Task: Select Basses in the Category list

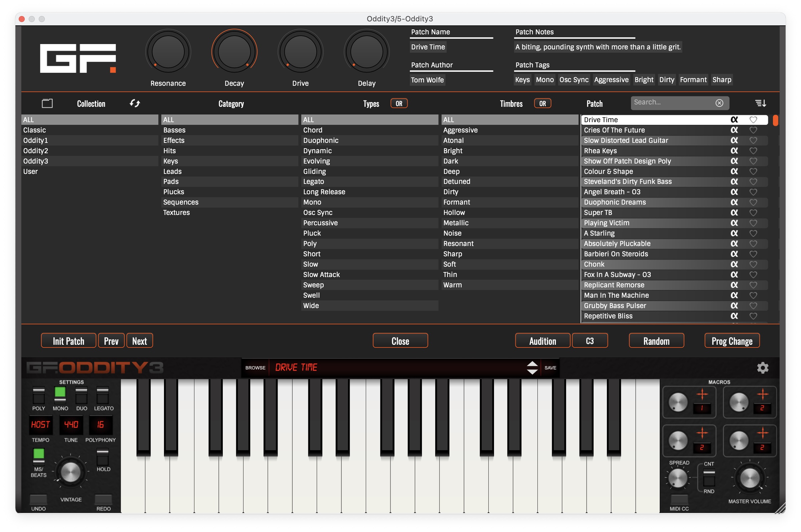Action: (174, 130)
